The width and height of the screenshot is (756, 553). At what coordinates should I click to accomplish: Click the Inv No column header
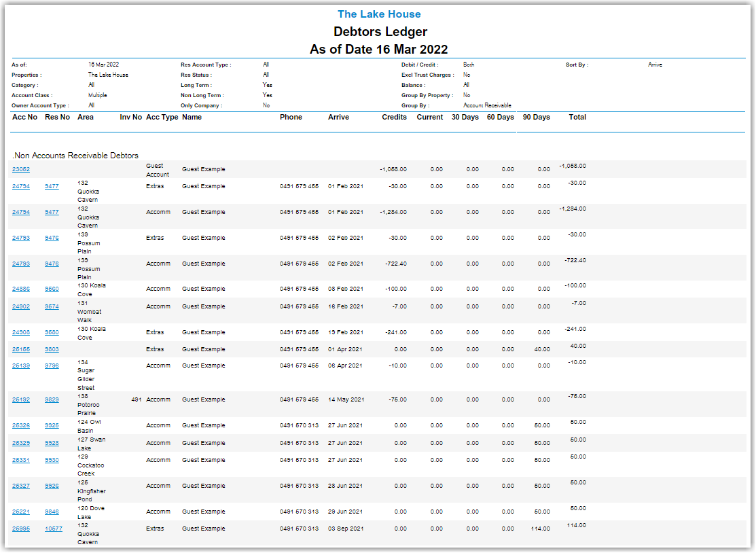tap(130, 117)
